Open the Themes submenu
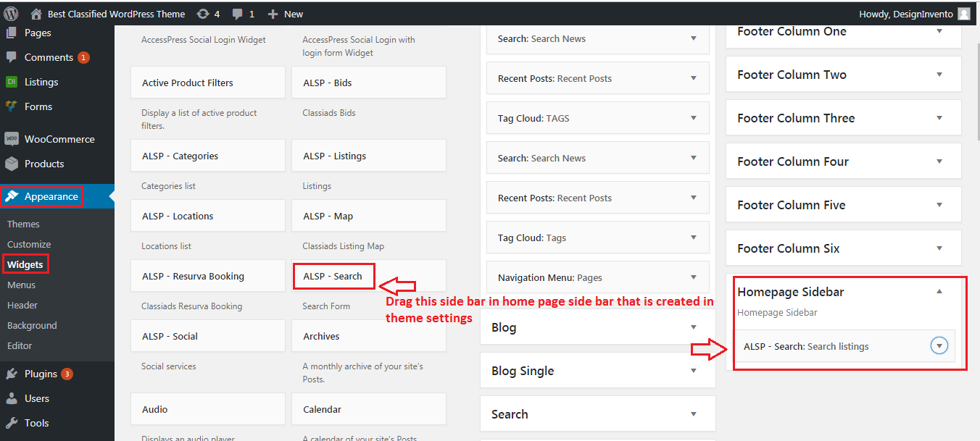Viewport: 980px width, 441px height. tap(23, 224)
